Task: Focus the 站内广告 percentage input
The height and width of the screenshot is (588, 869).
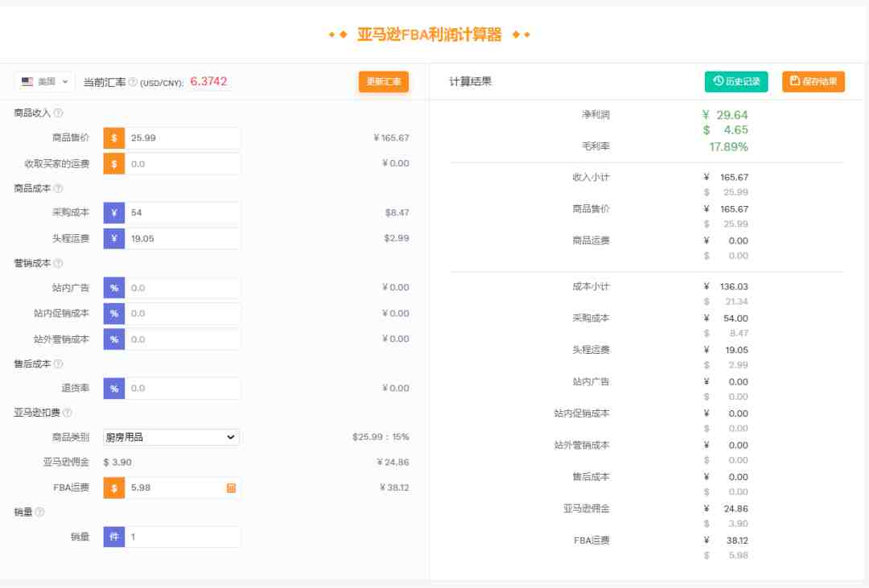Action: pyautogui.click(x=183, y=288)
